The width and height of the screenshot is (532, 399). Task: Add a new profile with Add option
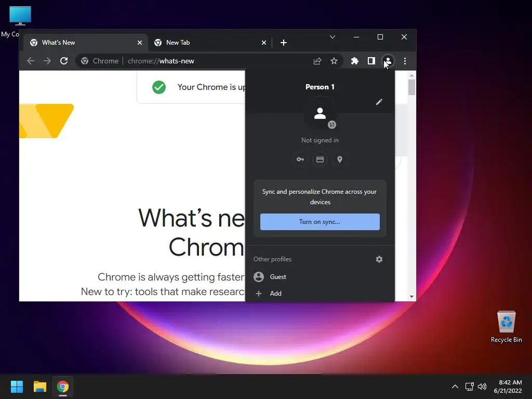pyautogui.click(x=320, y=294)
